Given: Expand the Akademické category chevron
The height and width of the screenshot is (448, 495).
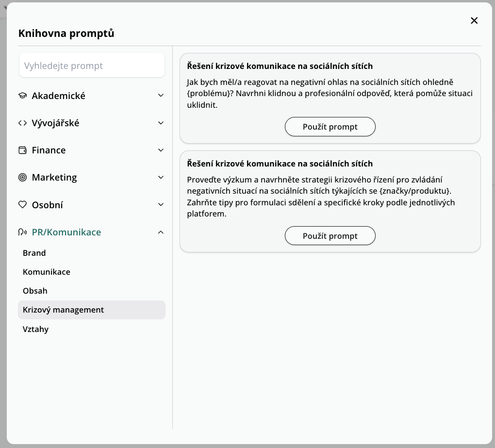Looking at the screenshot, I should (x=161, y=95).
